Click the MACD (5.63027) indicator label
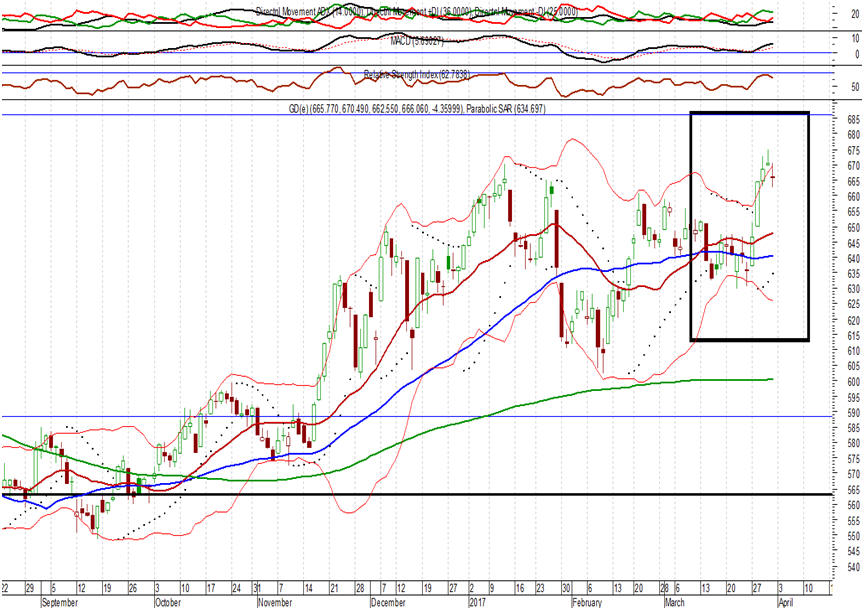Screen dimensions: 864x610 [417, 41]
